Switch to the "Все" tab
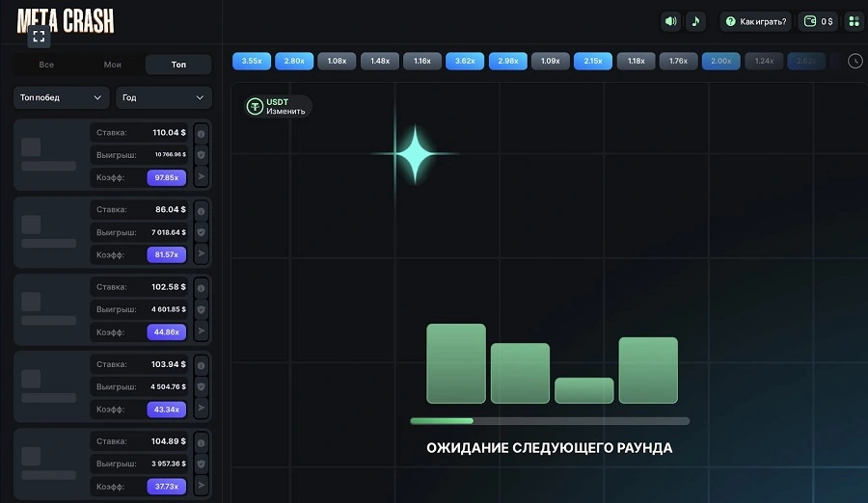 tap(46, 65)
